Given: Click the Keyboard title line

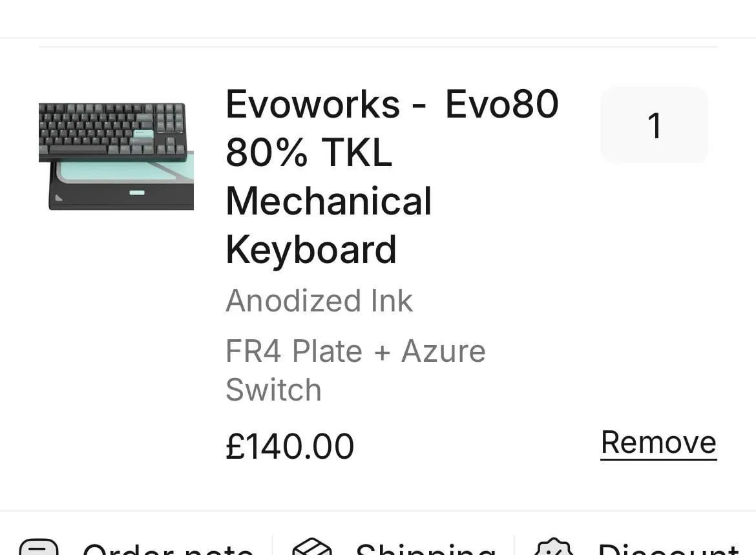Looking at the screenshot, I should click(x=311, y=249).
